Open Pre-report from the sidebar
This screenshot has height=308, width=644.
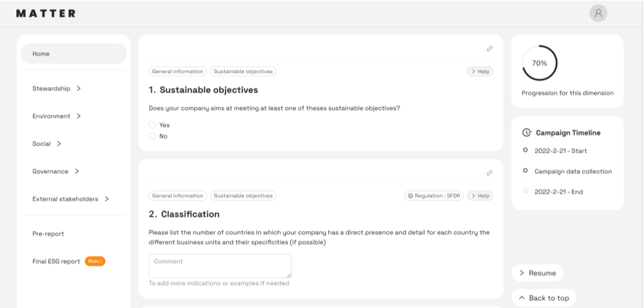(x=48, y=234)
